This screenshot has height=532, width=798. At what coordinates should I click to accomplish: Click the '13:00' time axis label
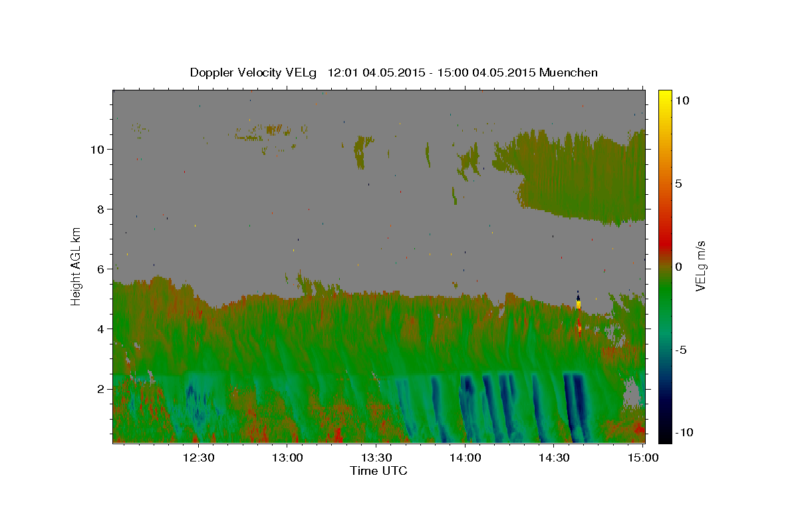(x=288, y=458)
